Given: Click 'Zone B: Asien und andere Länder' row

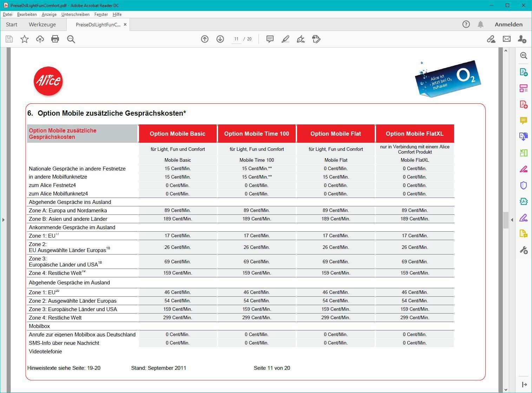Looking at the screenshot, I should (x=241, y=219).
